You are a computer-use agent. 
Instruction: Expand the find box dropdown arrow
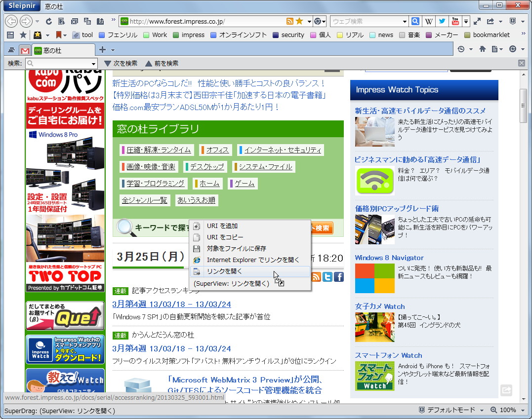(x=93, y=63)
